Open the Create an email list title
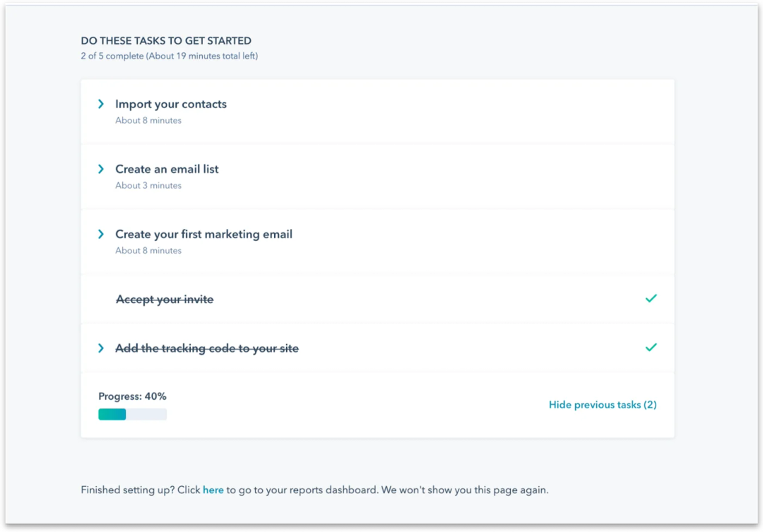 [167, 169]
